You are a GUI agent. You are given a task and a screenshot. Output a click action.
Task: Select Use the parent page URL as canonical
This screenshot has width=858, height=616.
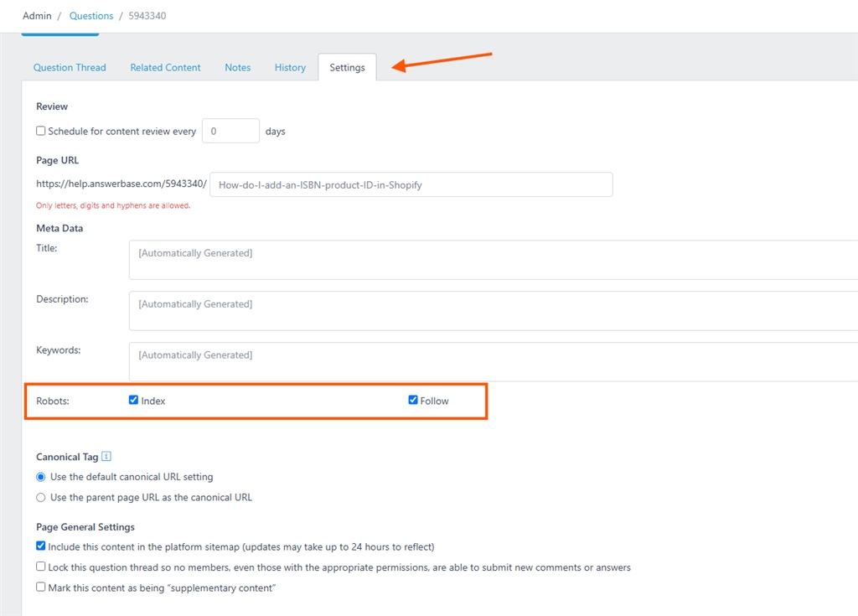(x=41, y=498)
